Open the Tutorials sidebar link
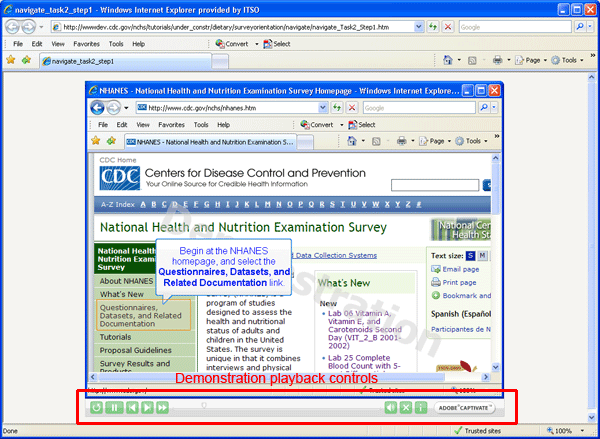Screen dimensions: 600x439 115,337
